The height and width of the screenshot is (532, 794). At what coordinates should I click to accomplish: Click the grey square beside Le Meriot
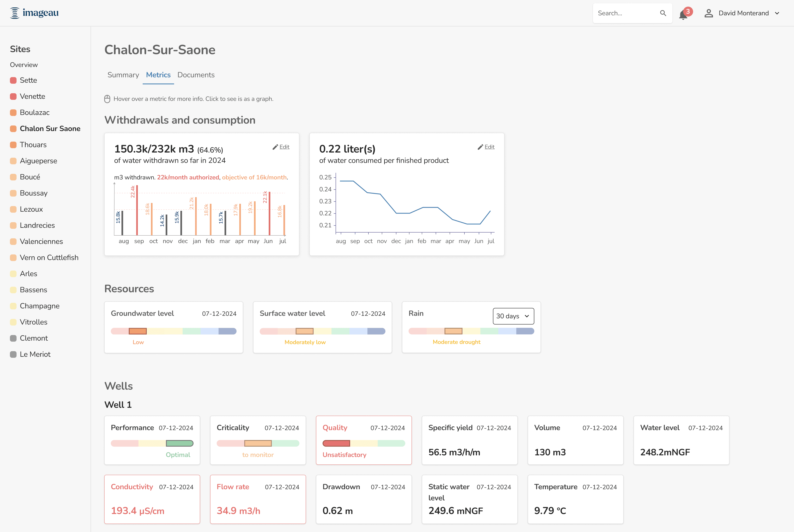[x=13, y=354]
